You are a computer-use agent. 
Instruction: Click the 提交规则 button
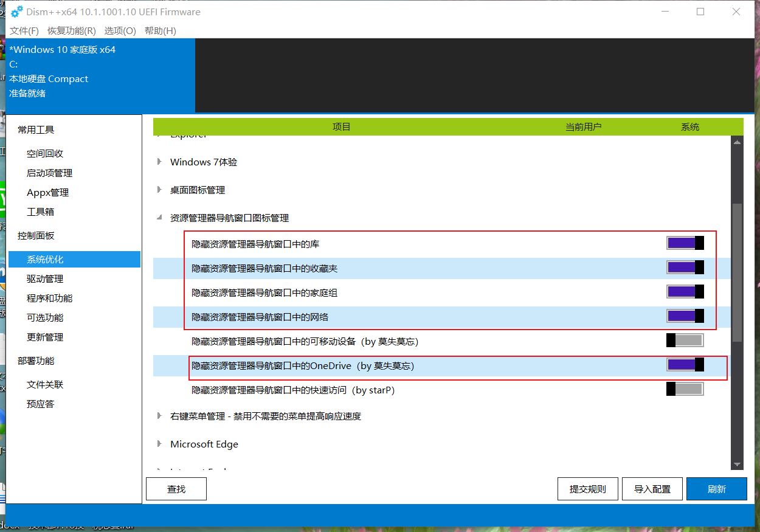[588, 489]
